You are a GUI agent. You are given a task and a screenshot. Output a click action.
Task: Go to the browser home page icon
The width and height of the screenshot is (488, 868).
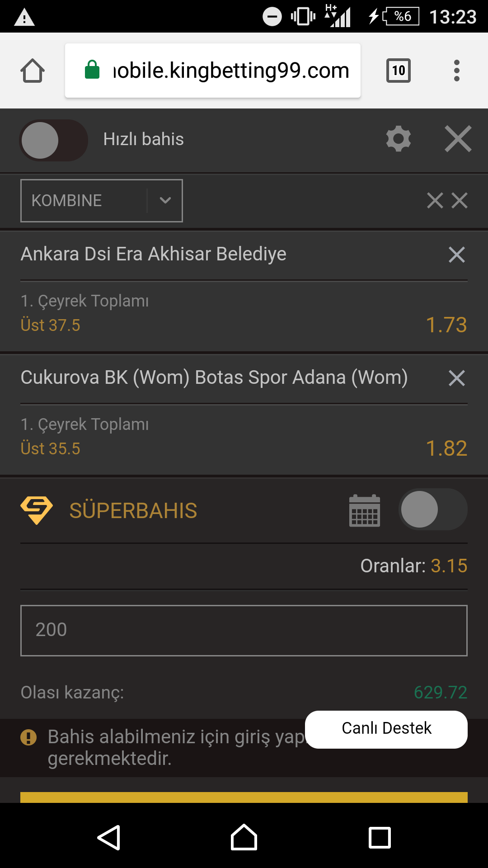[33, 71]
